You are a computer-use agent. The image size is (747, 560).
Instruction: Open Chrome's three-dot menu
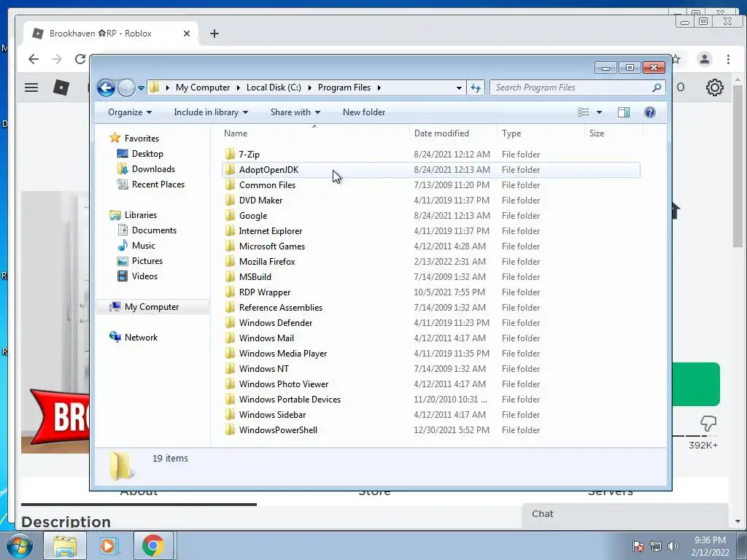[x=728, y=59]
